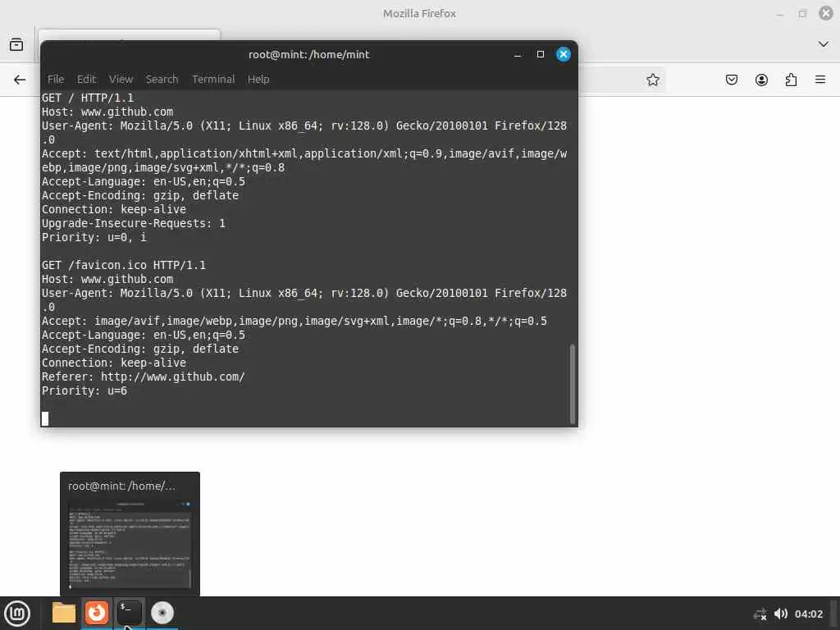Image resolution: width=840 pixels, height=630 pixels.
Task: Open network connection tray icon
Action: click(x=760, y=614)
